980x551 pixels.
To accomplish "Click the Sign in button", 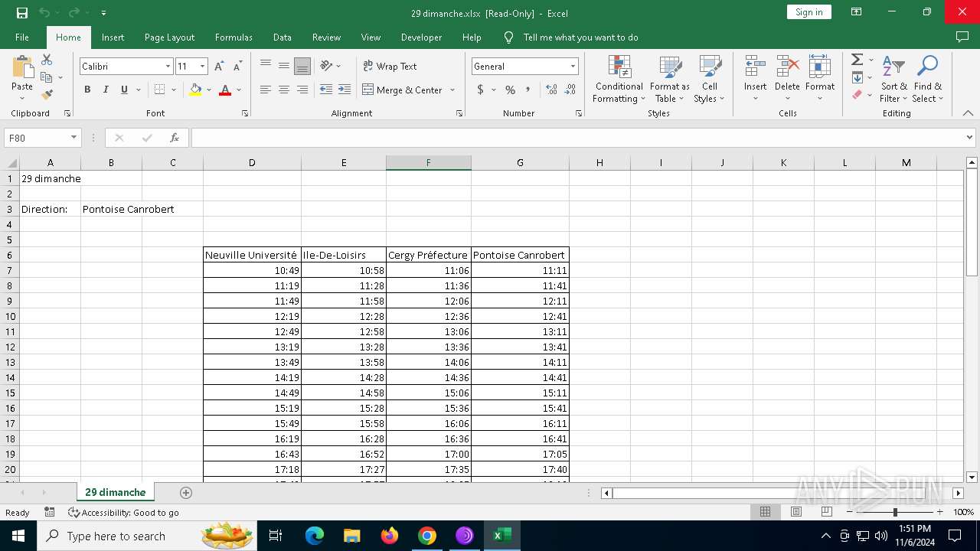I will 808,12.
